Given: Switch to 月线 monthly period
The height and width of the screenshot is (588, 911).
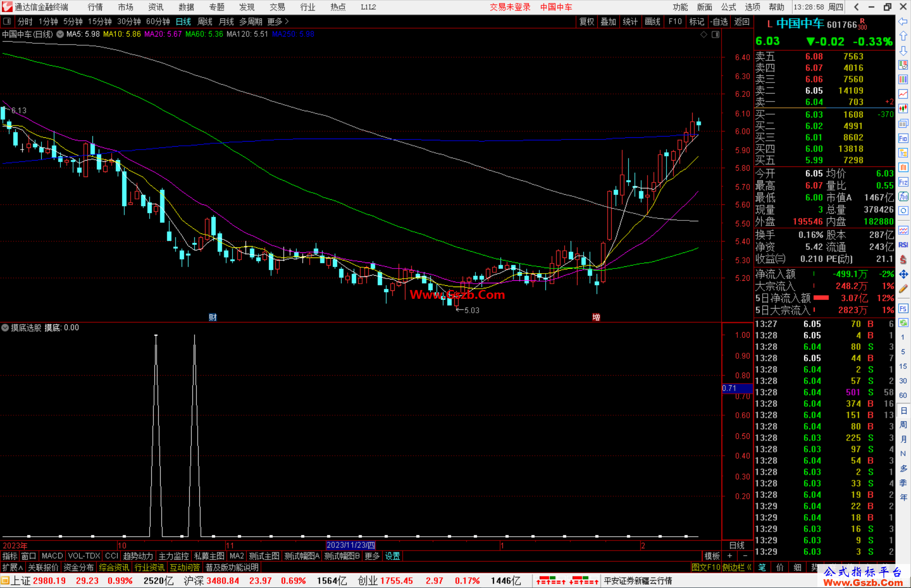Looking at the screenshot, I should 226,21.
